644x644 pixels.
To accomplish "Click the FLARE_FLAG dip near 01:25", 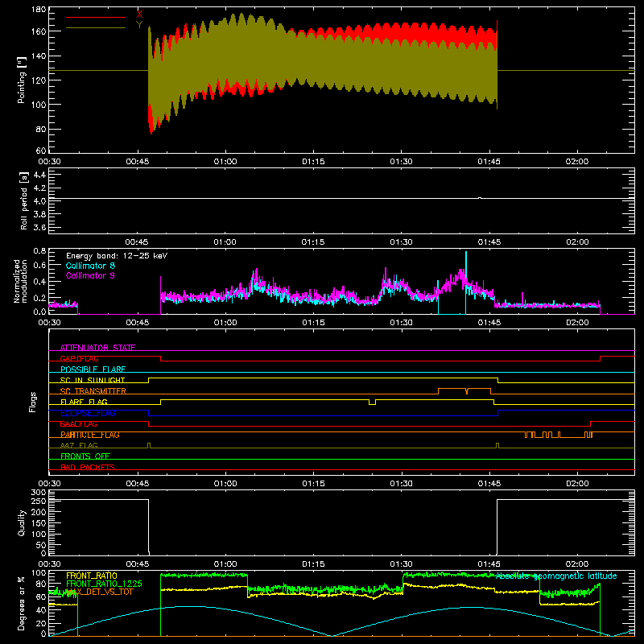I will click(372, 402).
